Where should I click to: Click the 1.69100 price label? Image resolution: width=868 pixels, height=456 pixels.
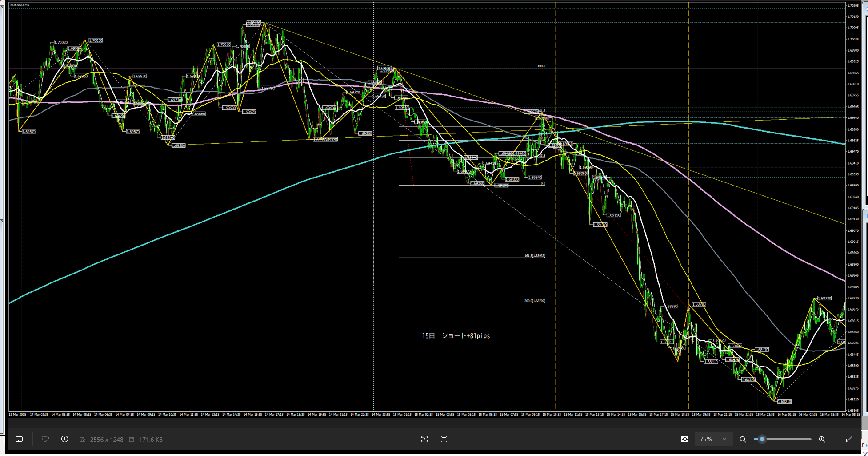tap(600, 225)
